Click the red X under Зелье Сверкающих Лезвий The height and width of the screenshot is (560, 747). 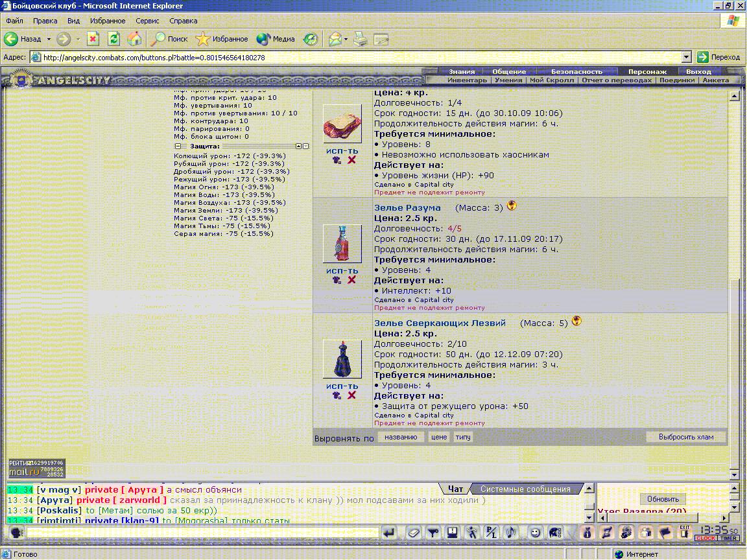pos(351,395)
